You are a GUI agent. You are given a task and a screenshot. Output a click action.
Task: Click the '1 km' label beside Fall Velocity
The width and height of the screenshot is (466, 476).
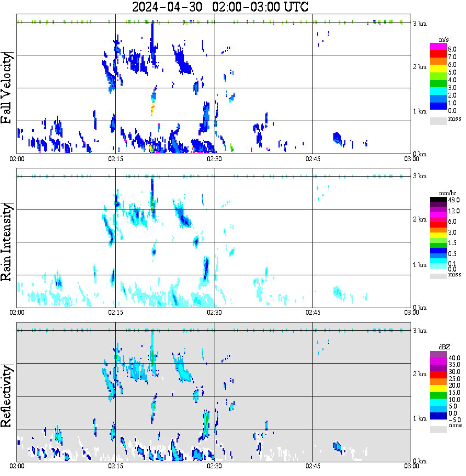point(419,111)
